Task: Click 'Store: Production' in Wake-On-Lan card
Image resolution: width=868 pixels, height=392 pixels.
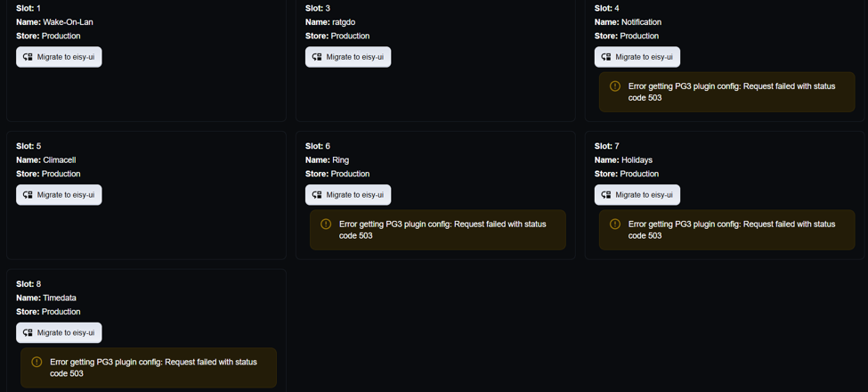Action: (x=48, y=36)
